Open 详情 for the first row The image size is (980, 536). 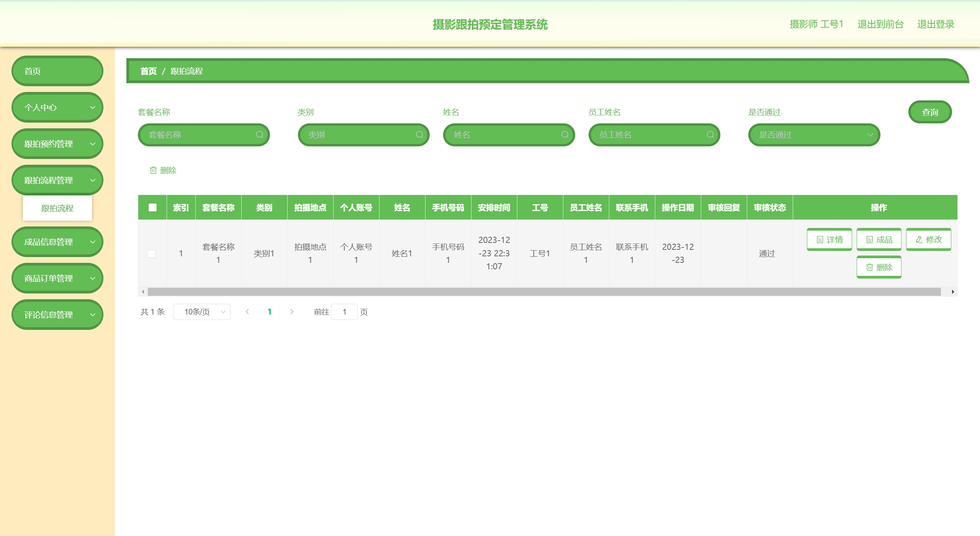(829, 239)
